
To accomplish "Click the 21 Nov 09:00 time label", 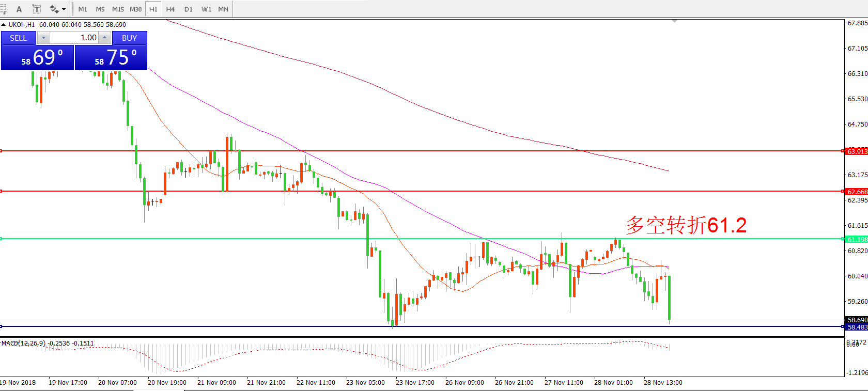I will (216, 383).
